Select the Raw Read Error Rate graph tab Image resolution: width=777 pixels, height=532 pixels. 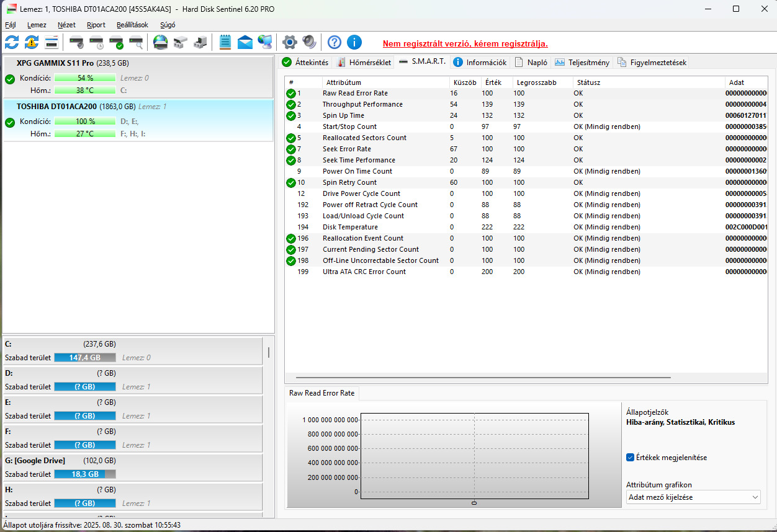click(x=321, y=393)
